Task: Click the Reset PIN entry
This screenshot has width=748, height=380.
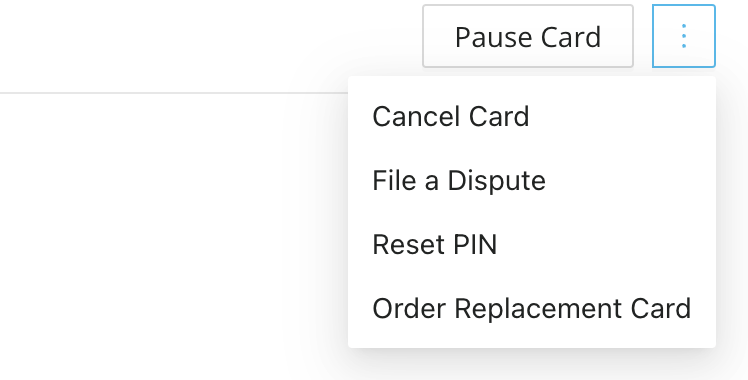Action: pos(532,244)
